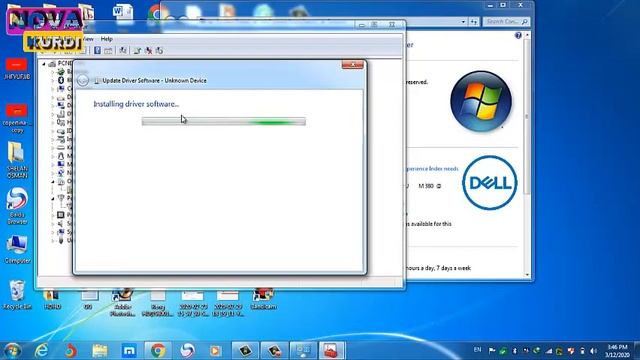The image size is (640, 360).
Task: Open the Adobe Photoshop desktop shortcut
Action: click(122, 303)
